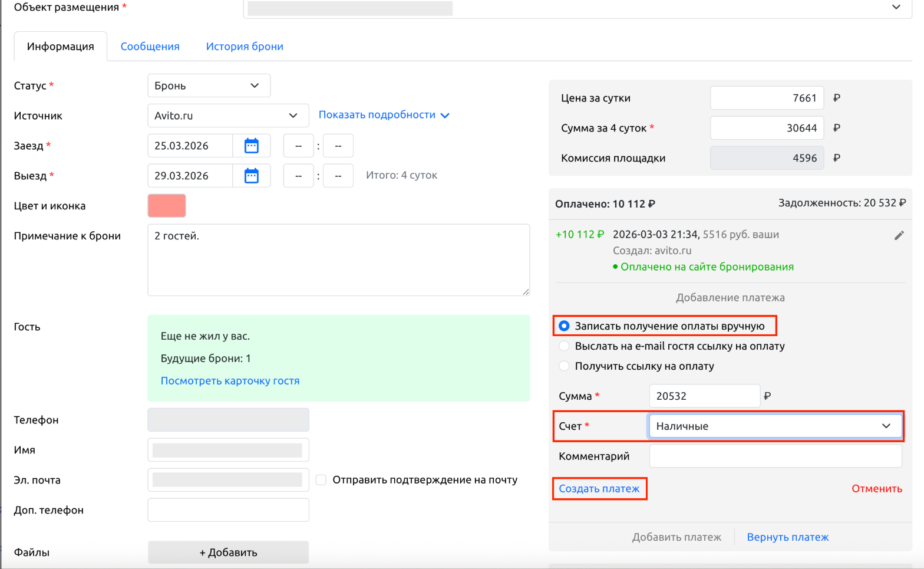
Task: Open the История брони tab
Action: [x=245, y=47]
